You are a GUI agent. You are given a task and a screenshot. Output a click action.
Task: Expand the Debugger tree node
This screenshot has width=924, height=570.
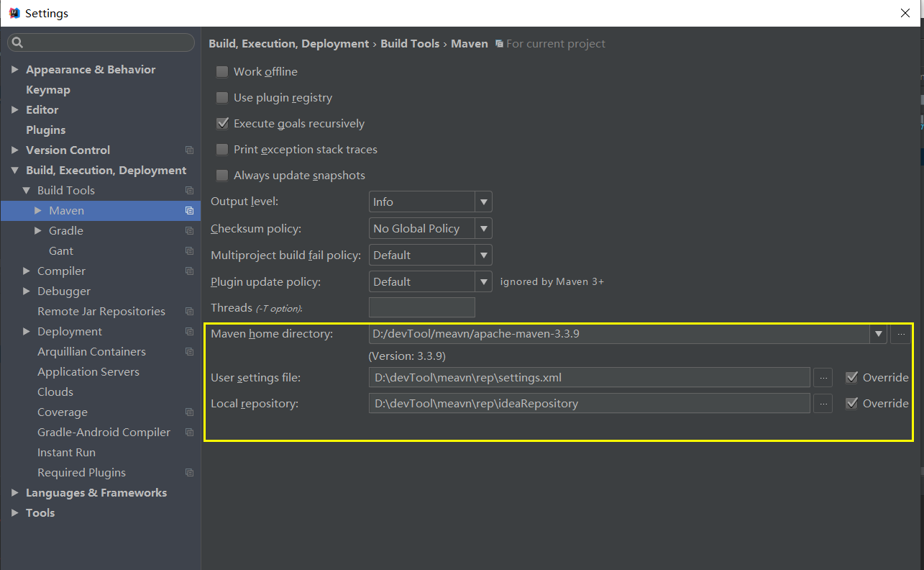pyautogui.click(x=27, y=291)
